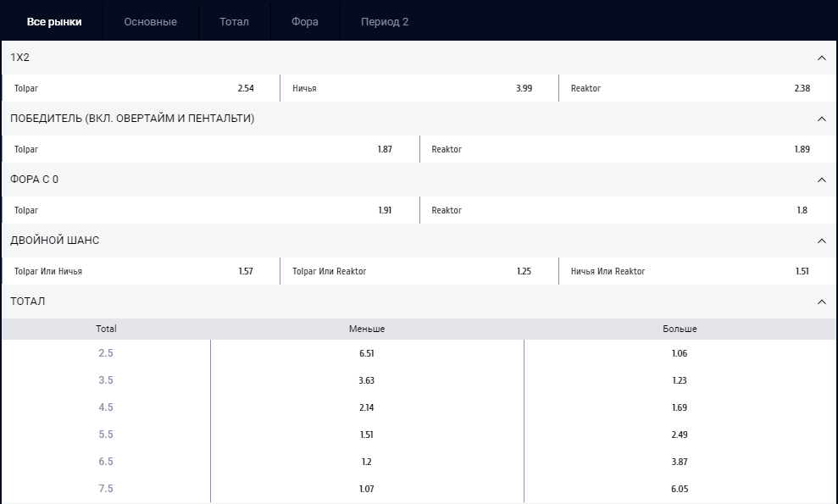Select Меньше 5.5 total at 1.51
This screenshot has height=504, width=838.
pos(367,435)
